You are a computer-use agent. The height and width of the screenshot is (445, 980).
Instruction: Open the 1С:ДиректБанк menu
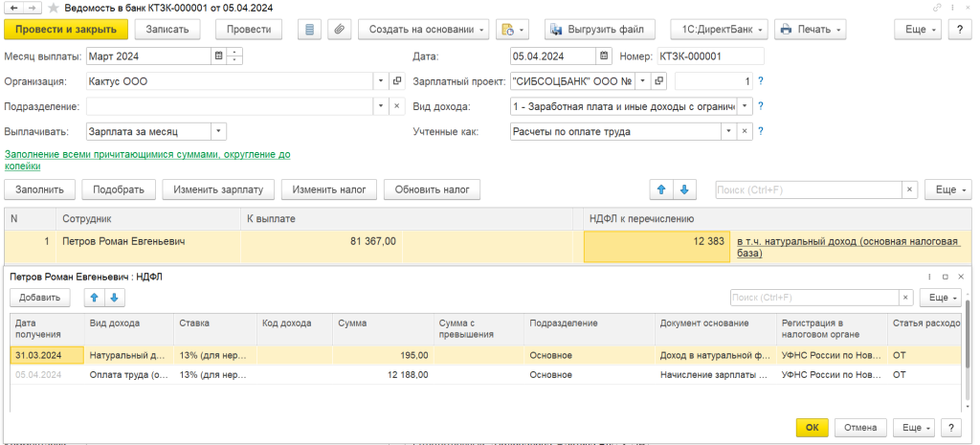[719, 30]
